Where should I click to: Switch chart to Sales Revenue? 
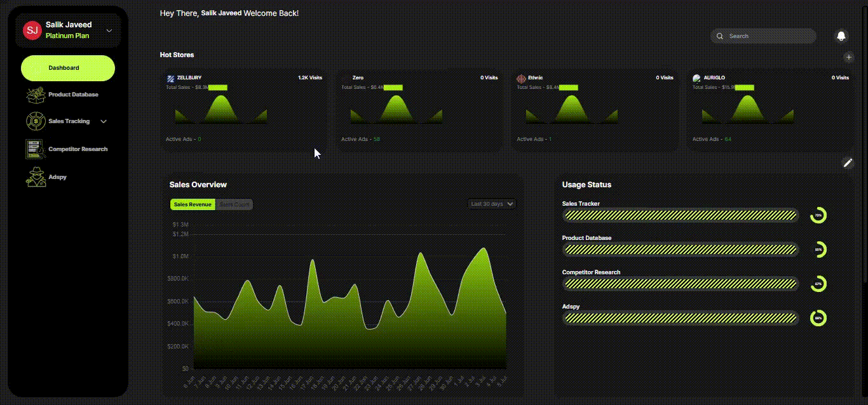click(193, 204)
